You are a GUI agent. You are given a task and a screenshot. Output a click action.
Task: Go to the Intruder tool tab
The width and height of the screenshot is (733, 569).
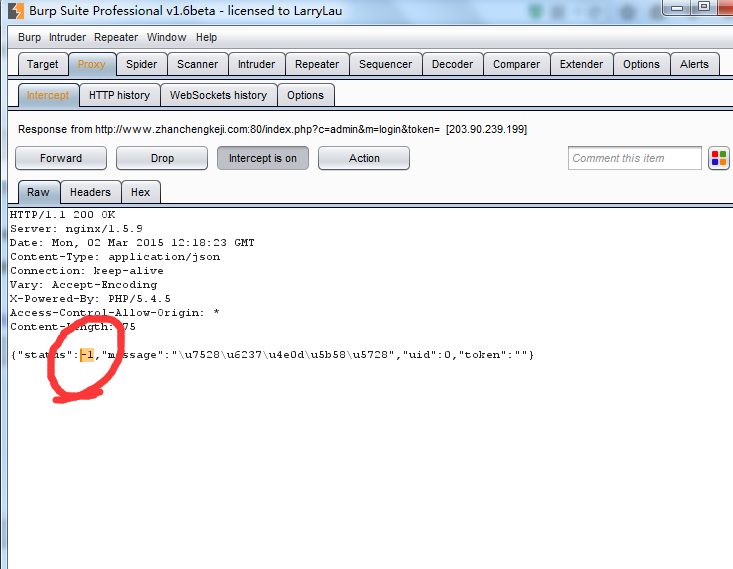(x=256, y=64)
